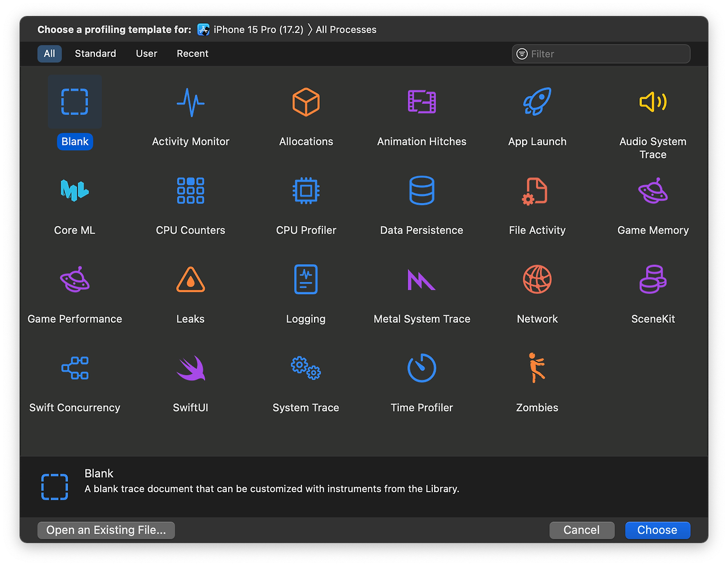Click the Core ML label
The height and width of the screenshot is (566, 728).
click(x=75, y=230)
